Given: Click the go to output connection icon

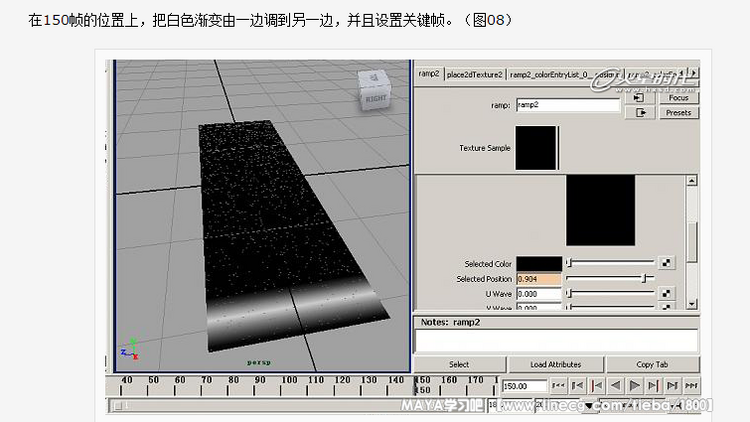Looking at the screenshot, I should coord(639,112).
